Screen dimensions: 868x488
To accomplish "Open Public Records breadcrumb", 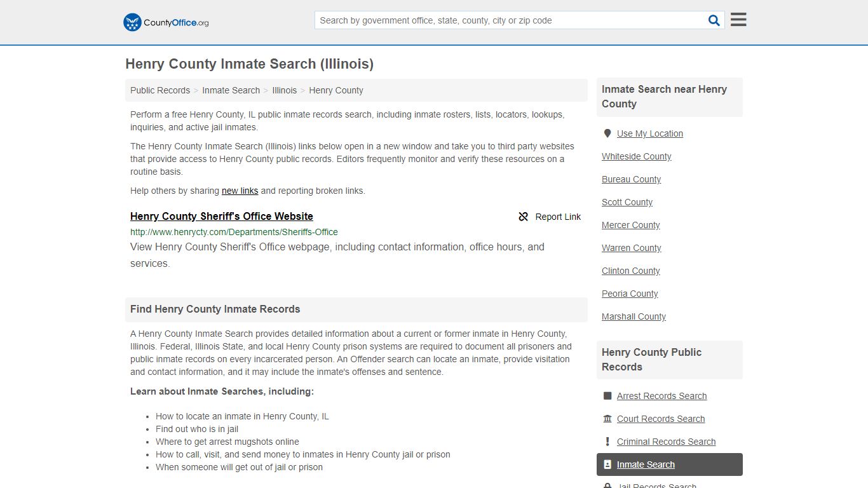I will (x=160, y=90).
